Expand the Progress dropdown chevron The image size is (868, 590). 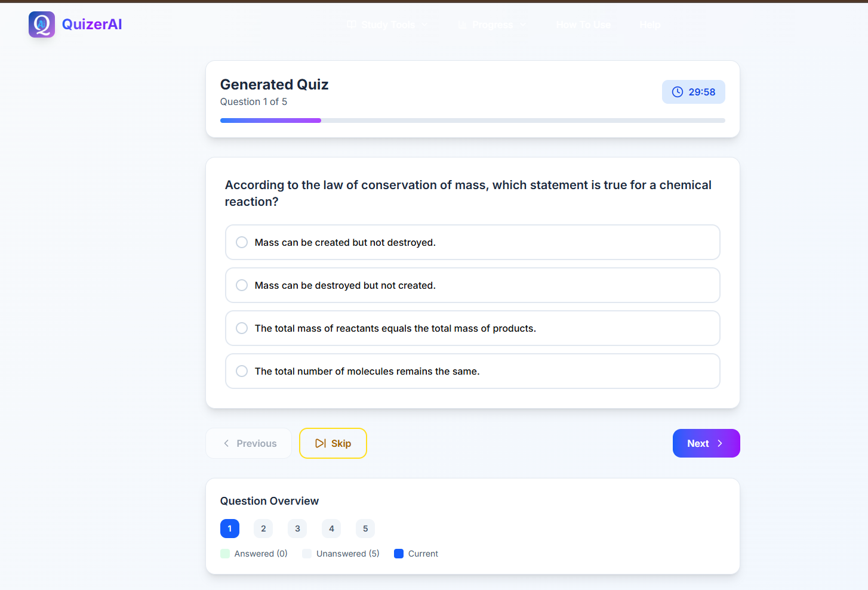click(523, 24)
